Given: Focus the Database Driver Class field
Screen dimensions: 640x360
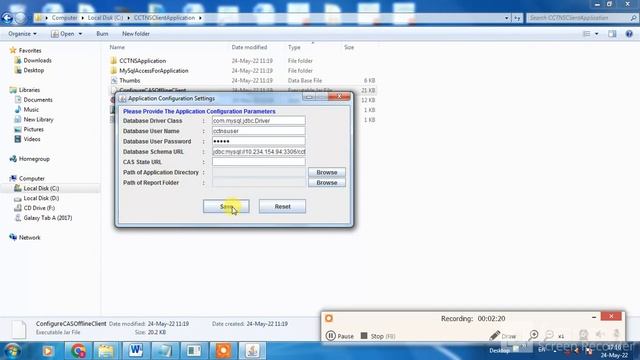Looking at the screenshot, I should click(258, 121).
